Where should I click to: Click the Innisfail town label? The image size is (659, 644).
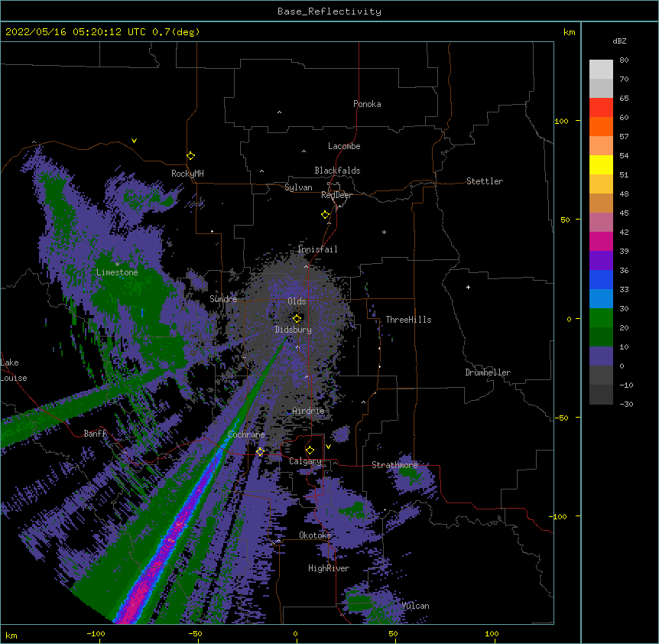318,249
